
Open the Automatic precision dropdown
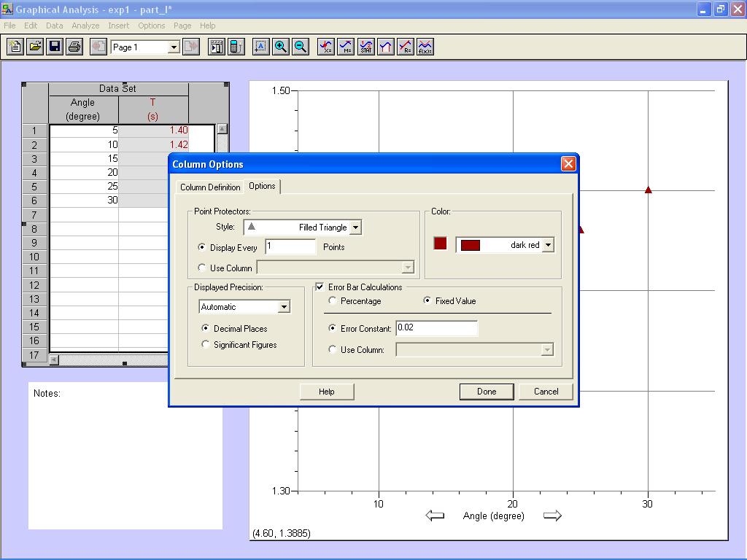pos(284,307)
